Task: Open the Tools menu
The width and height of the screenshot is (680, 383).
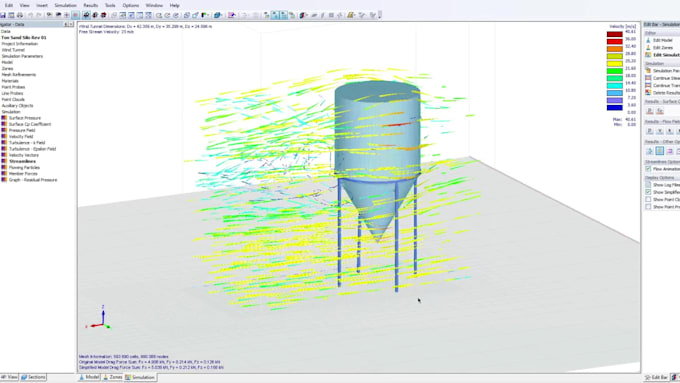Action: point(110,6)
